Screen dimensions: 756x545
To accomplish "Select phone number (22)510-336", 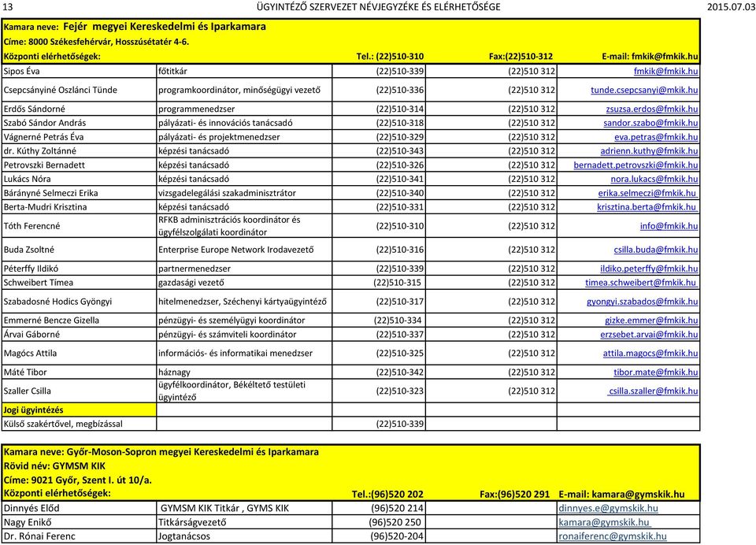I will (x=400, y=91).
